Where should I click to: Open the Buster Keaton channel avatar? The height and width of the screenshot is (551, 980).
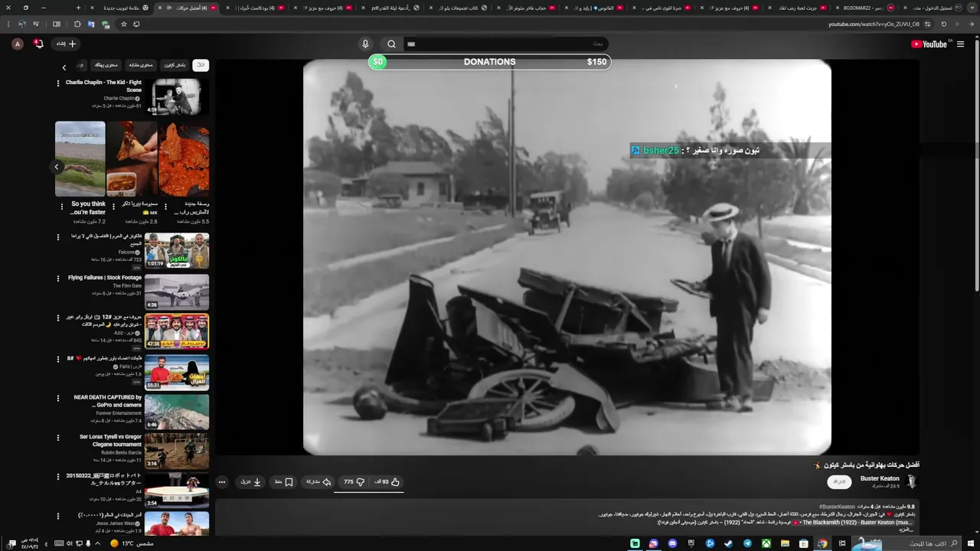pyautogui.click(x=911, y=481)
